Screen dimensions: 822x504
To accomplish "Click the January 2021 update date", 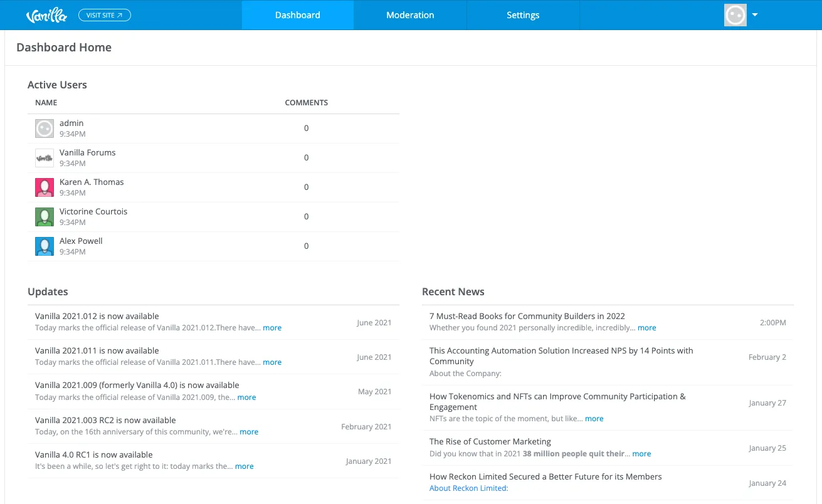I will click(369, 461).
